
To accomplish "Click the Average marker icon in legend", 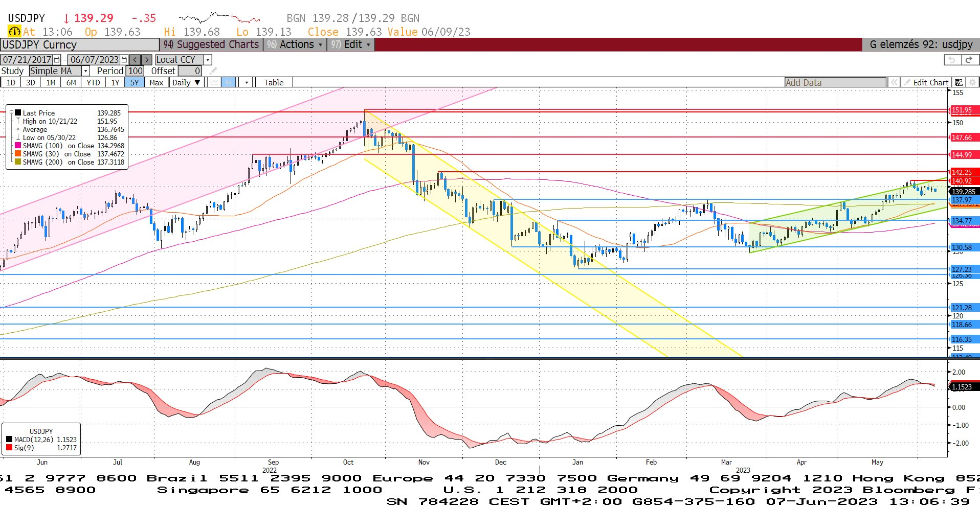I will [18, 129].
